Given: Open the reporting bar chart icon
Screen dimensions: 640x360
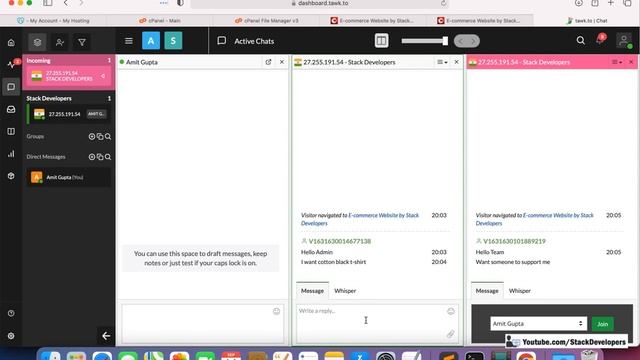Looking at the screenshot, I should click(x=11, y=154).
